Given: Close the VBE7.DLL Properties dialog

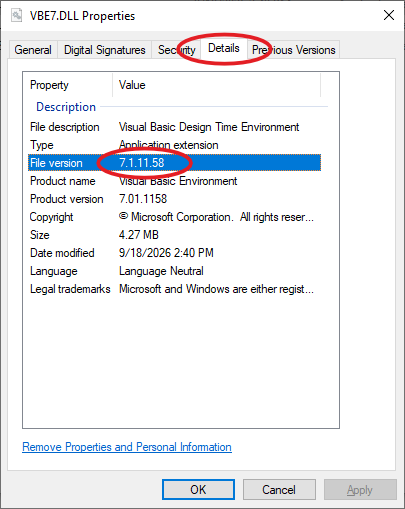Looking at the screenshot, I should click(x=389, y=15).
